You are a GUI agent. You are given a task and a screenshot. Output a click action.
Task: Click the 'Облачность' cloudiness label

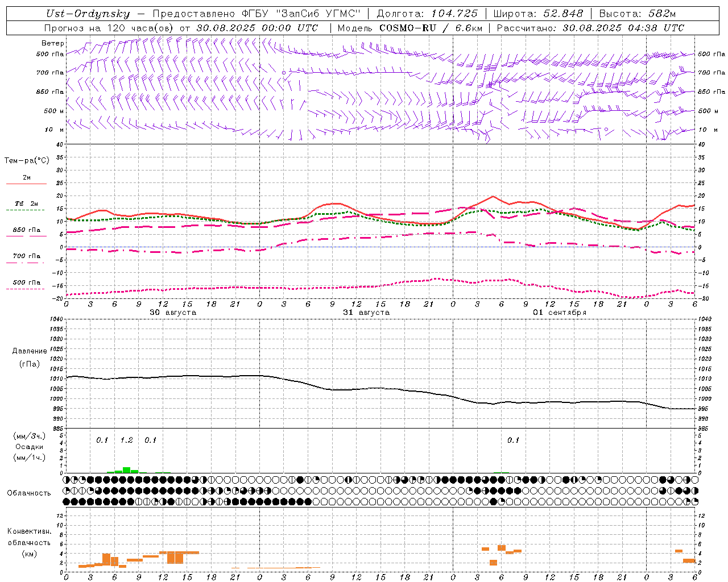pos(29,493)
